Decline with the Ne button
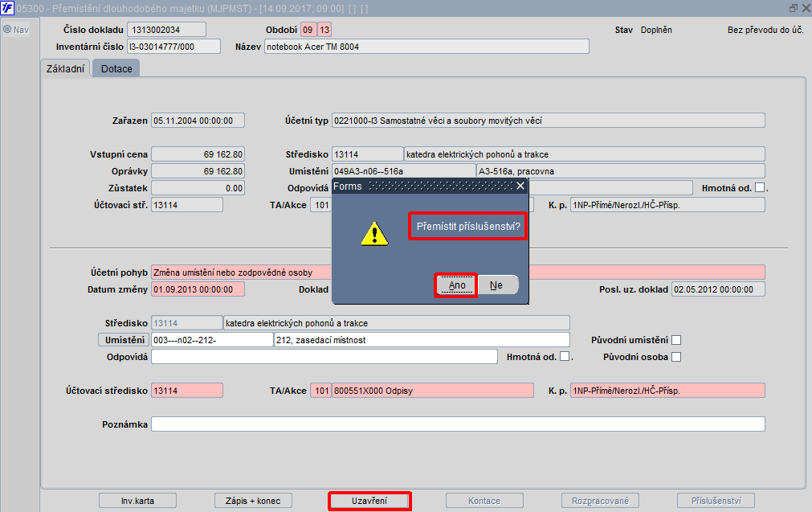812x512 pixels. pos(496,285)
